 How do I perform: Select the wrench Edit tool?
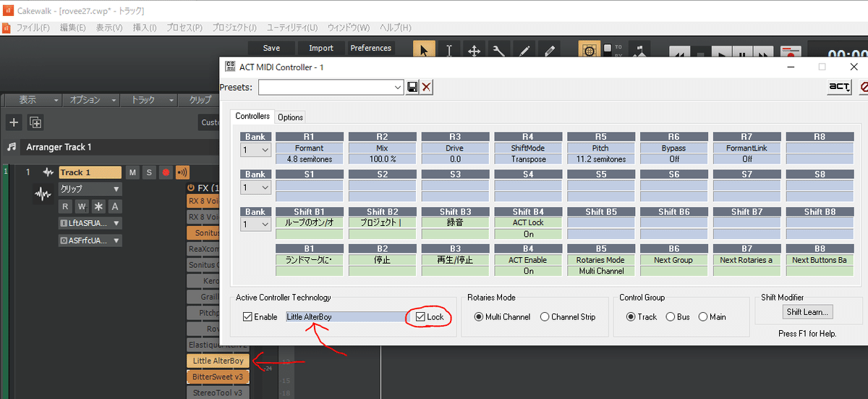click(499, 51)
